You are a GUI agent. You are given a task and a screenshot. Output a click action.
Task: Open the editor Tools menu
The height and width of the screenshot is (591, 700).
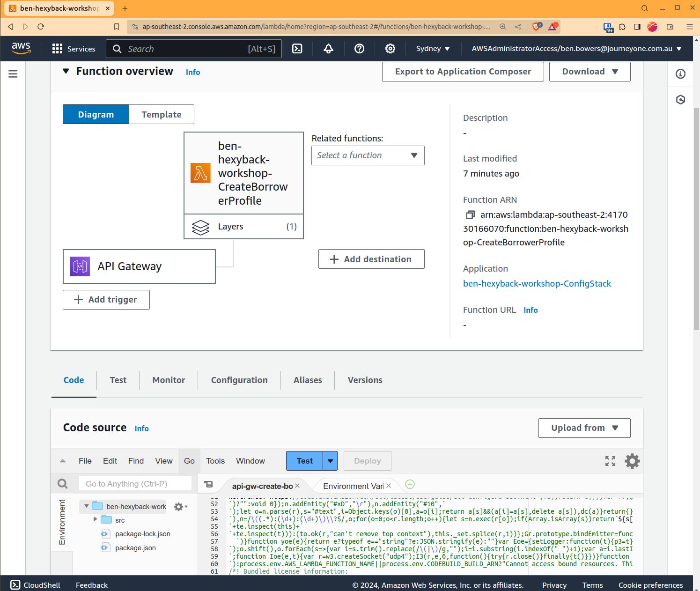[x=215, y=461]
